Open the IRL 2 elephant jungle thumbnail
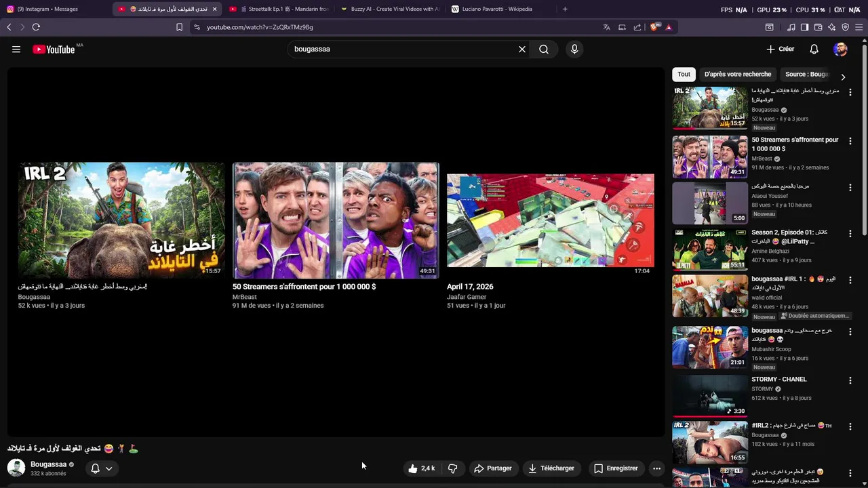 pos(121,220)
